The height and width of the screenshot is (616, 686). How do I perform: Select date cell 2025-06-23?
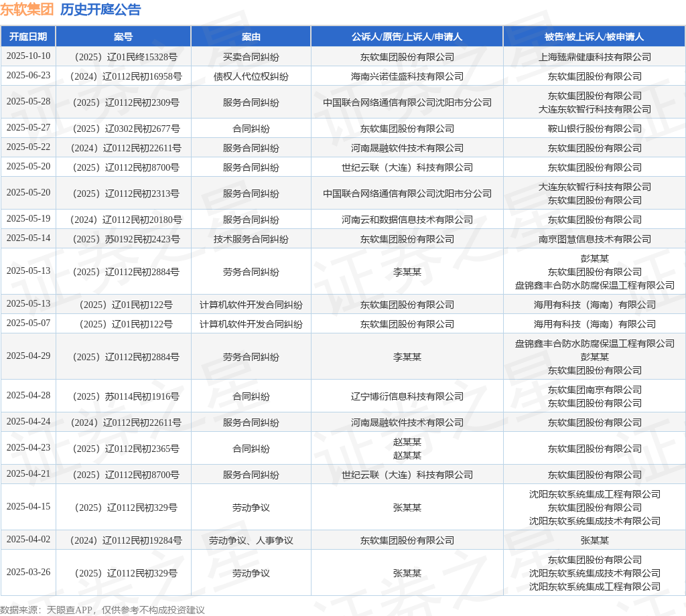(28, 76)
